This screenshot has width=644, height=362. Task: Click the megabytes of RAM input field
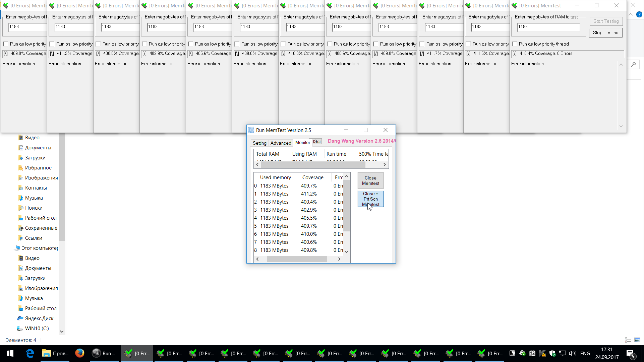(548, 27)
